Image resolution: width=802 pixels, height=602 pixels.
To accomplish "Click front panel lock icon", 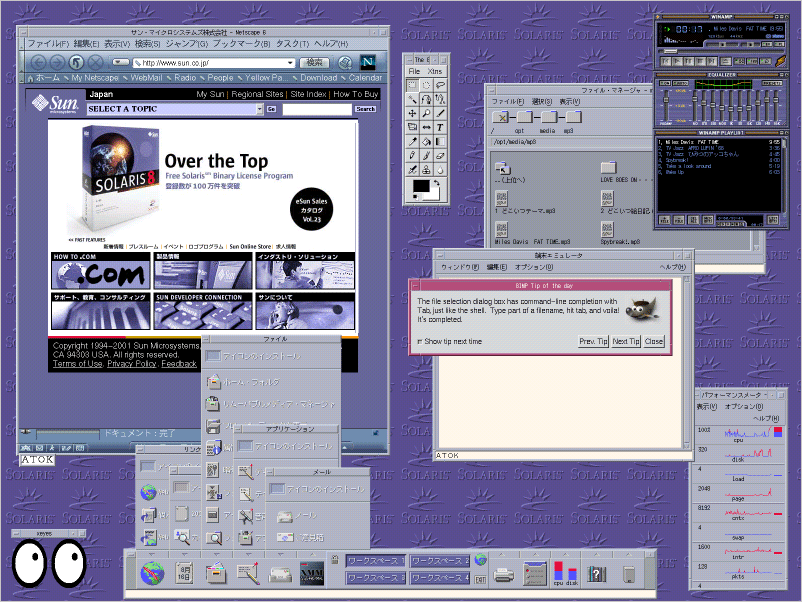I will pos(335,560).
